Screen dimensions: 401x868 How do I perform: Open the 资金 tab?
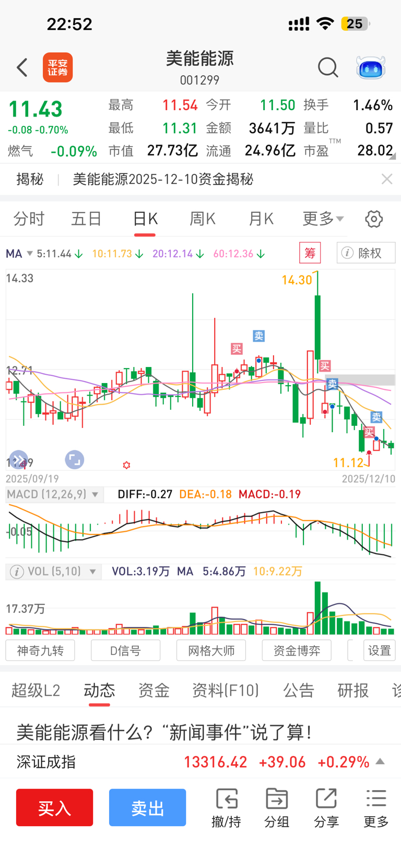154,691
